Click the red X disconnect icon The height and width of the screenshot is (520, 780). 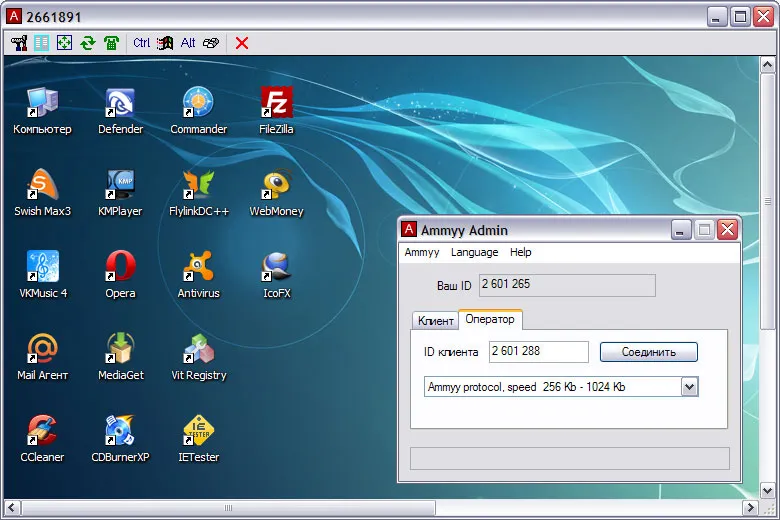tap(242, 43)
